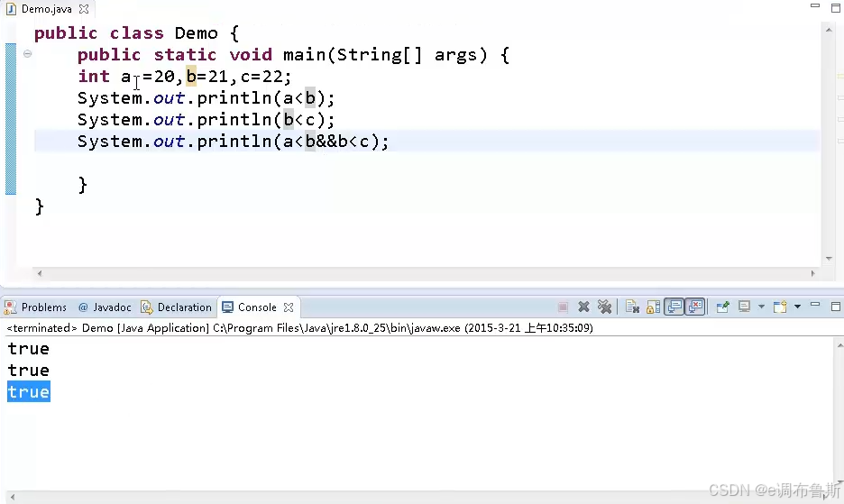Remove the launch with the X icon
Screen dimensions: 844x504
tap(583, 307)
